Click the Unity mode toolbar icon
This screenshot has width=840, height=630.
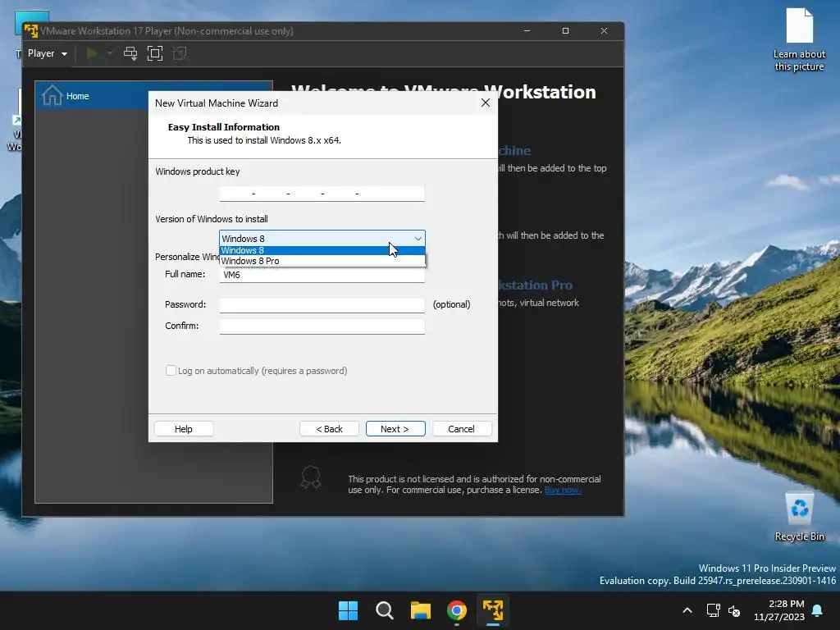[x=180, y=53]
